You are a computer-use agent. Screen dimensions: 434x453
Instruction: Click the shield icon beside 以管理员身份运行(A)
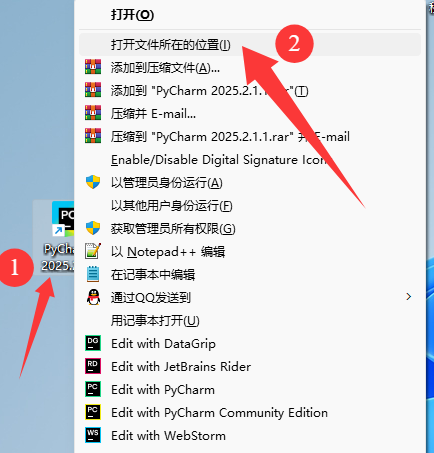pyautogui.click(x=93, y=182)
